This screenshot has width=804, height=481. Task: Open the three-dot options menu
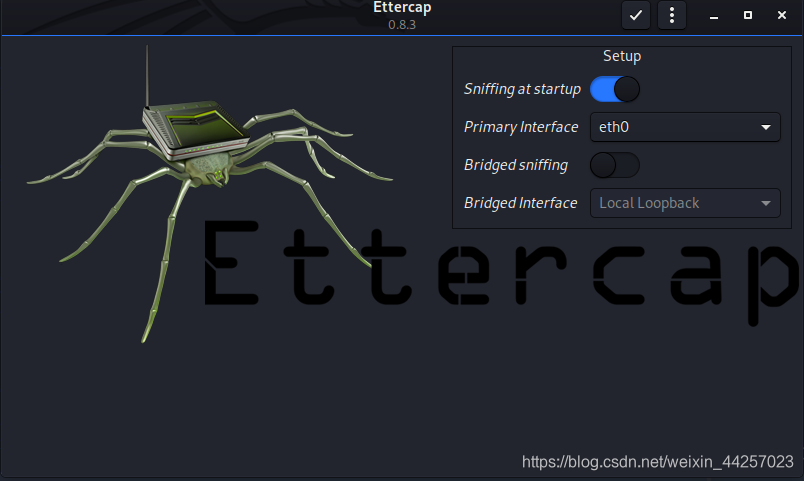coord(672,15)
